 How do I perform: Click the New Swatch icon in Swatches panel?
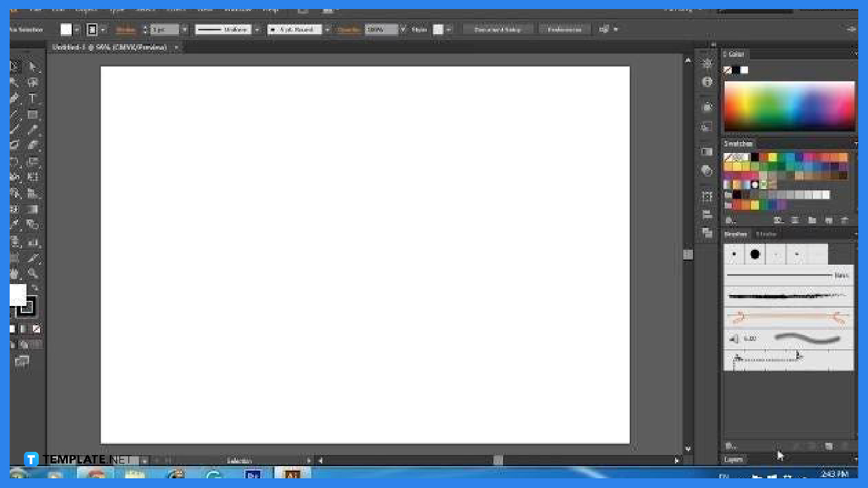pyautogui.click(x=828, y=219)
